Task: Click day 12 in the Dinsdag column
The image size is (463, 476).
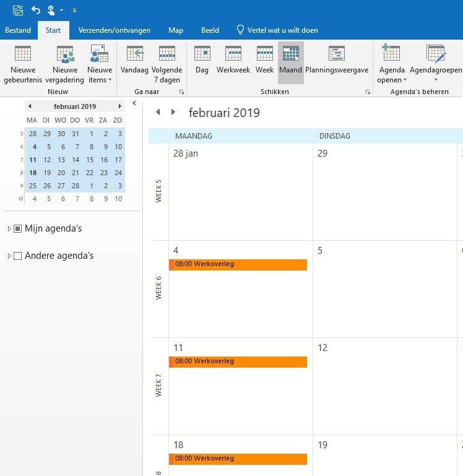Action: [385, 386]
